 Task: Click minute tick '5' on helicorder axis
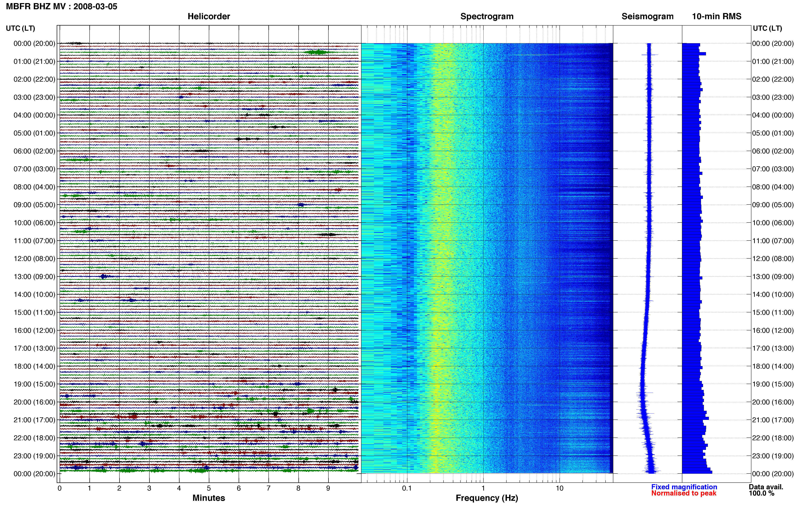pyautogui.click(x=209, y=488)
